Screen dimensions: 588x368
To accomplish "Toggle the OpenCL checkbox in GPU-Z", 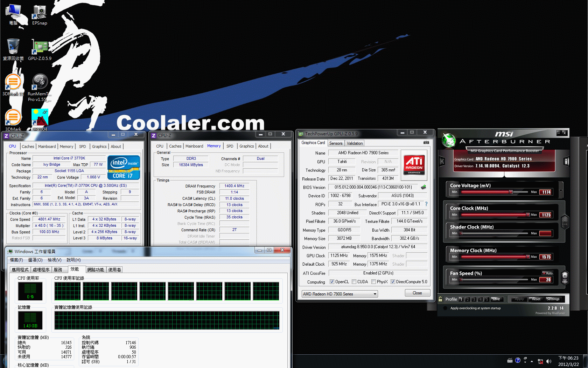I will click(x=332, y=281).
